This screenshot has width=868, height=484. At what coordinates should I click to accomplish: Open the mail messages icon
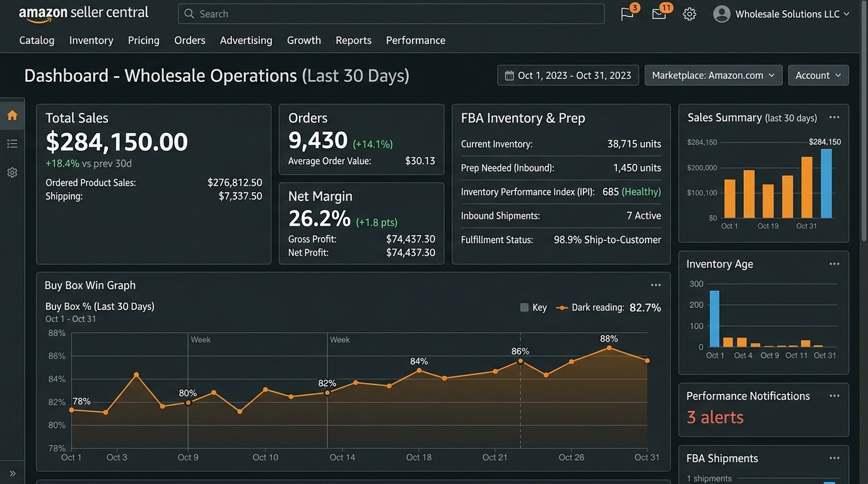click(659, 14)
